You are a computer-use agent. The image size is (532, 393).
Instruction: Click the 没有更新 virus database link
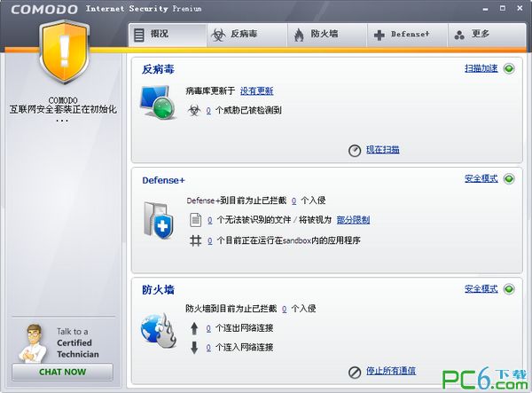click(x=256, y=91)
